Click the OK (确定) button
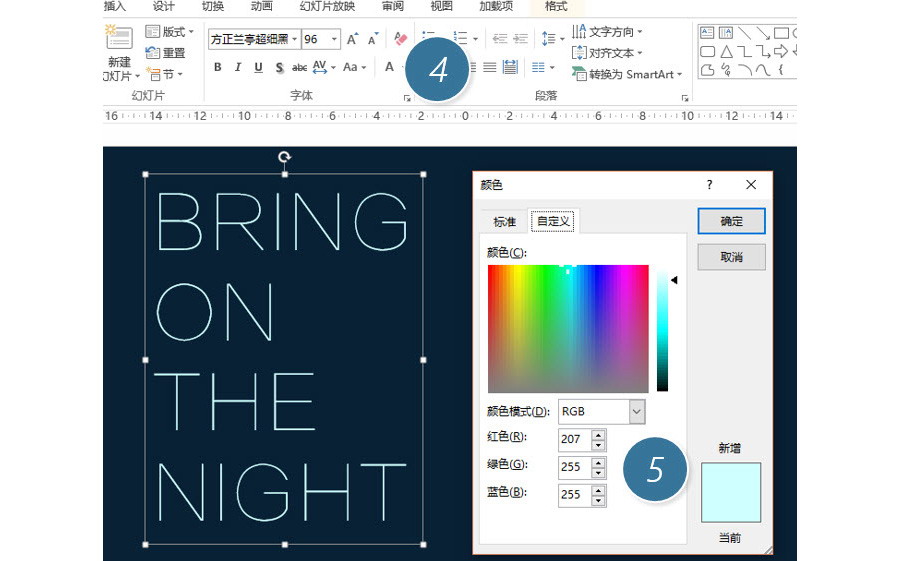 (731, 221)
